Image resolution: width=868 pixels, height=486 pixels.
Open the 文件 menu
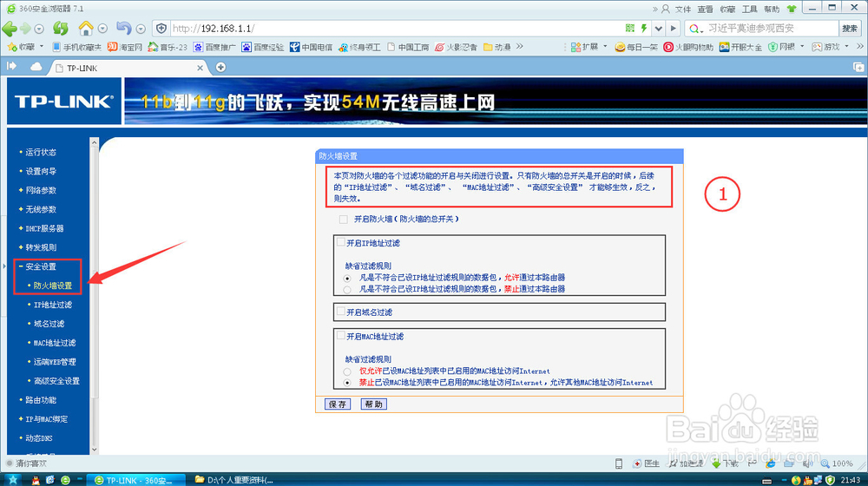tap(682, 9)
